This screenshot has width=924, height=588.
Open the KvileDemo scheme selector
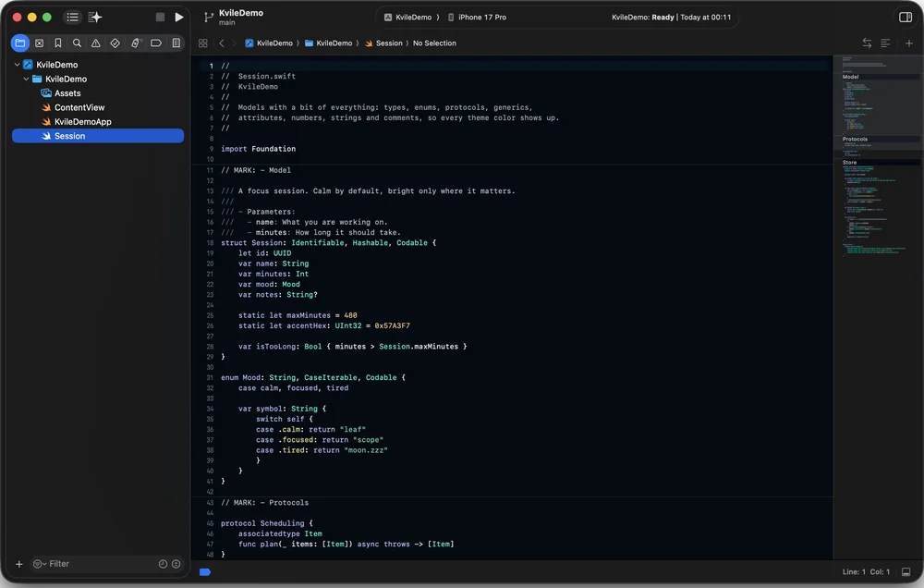coord(411,17)
